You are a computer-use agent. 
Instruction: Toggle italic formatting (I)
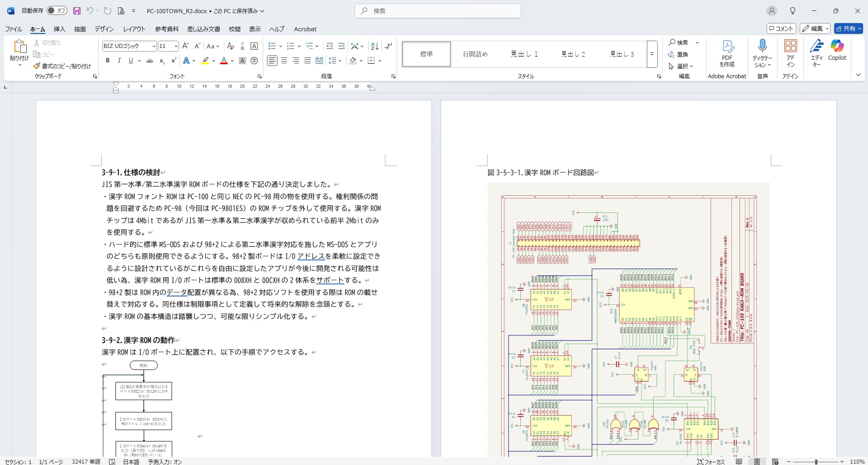point(119,61)
